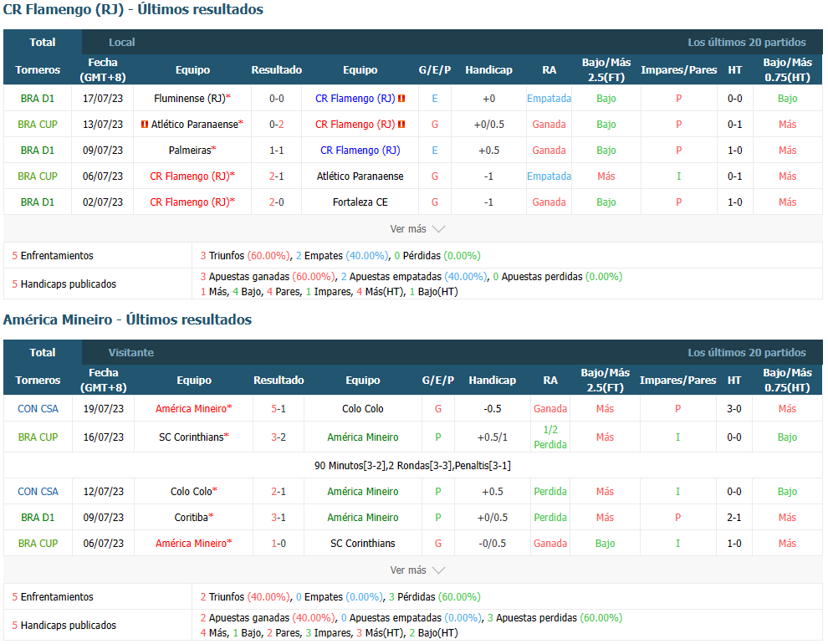Click the 3-0 half-time score in the 19/07/23 row
The image size is (828, 644).
pos(734,409)
